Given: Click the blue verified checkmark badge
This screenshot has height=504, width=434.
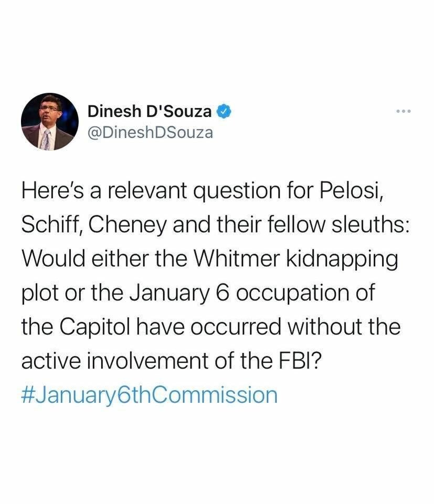Looking at the screenshot, I should pyautogui.click(x=224, y=112).
